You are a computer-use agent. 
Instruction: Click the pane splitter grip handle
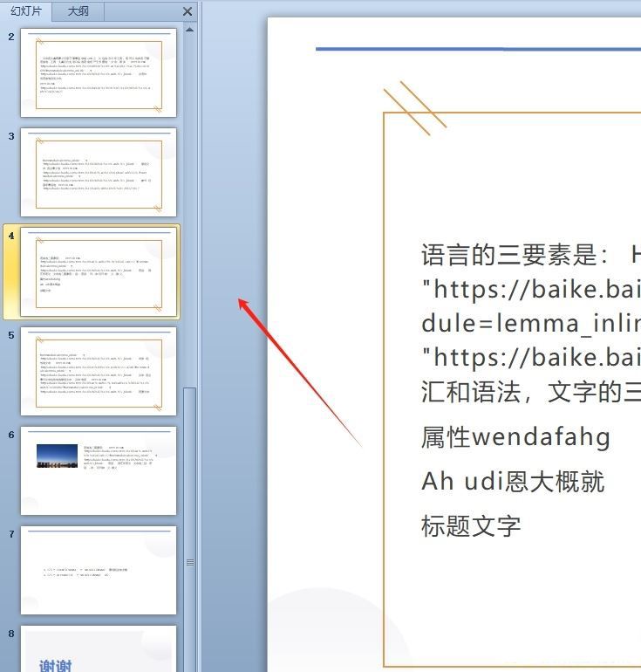(x=190, y=563)
